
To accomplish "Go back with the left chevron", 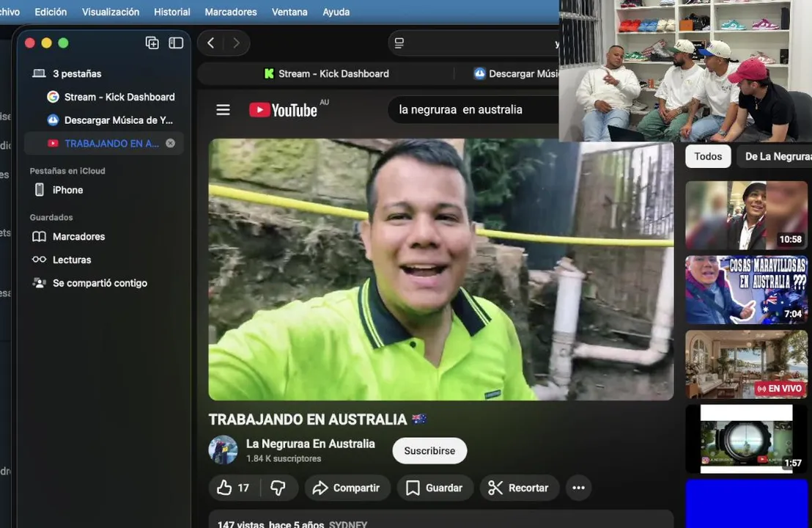I will (211, 43).
